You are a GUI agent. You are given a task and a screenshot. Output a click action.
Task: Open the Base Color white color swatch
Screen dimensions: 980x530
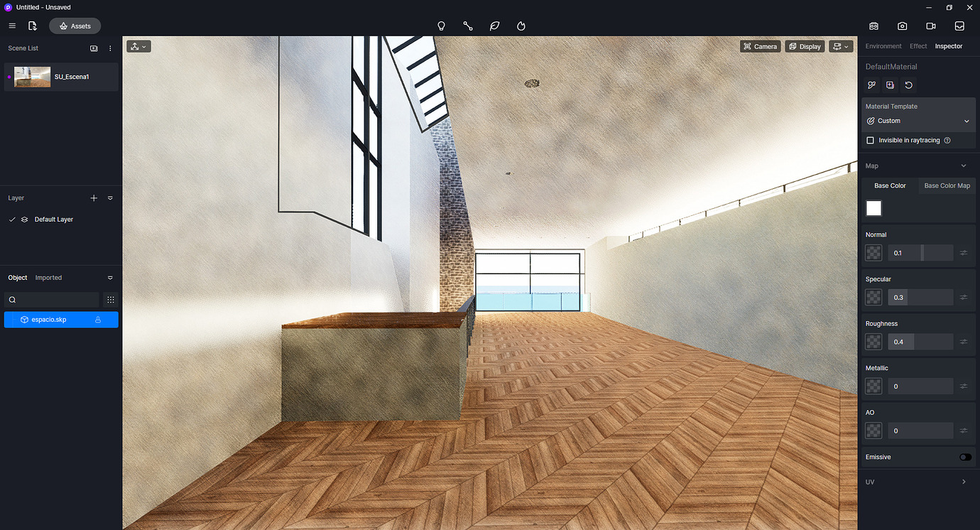pyautogui.click(x=873, y=207)
